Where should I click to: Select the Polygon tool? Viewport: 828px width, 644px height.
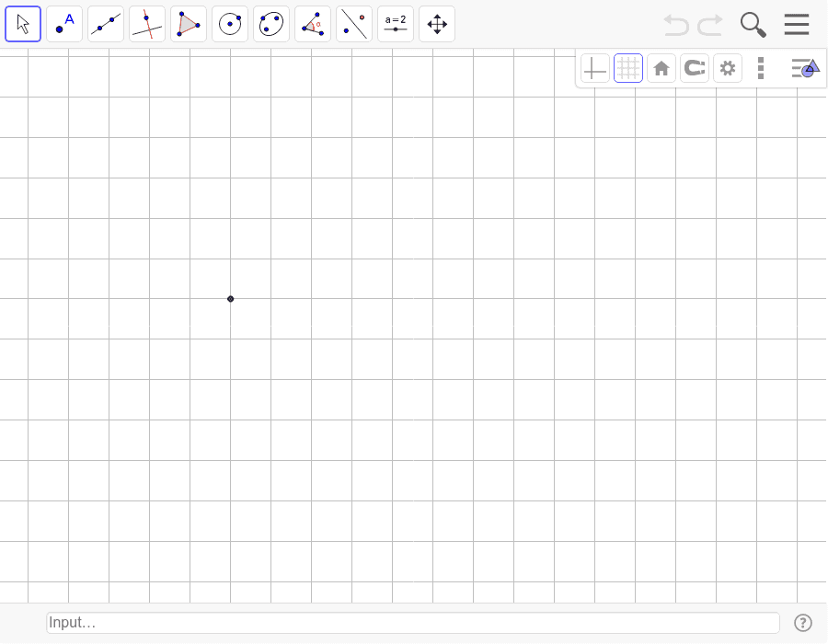[x=189, y=24]
